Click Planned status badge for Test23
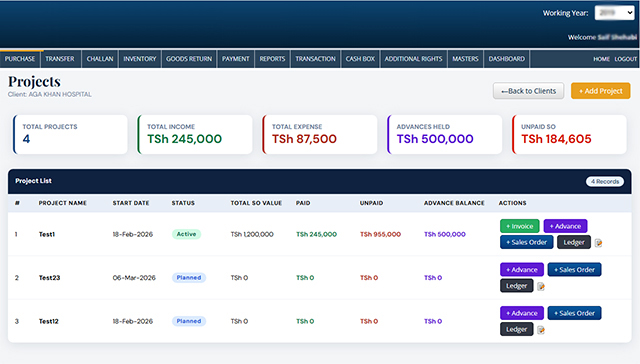The image size is (640, 364). (x=189, y=277)
